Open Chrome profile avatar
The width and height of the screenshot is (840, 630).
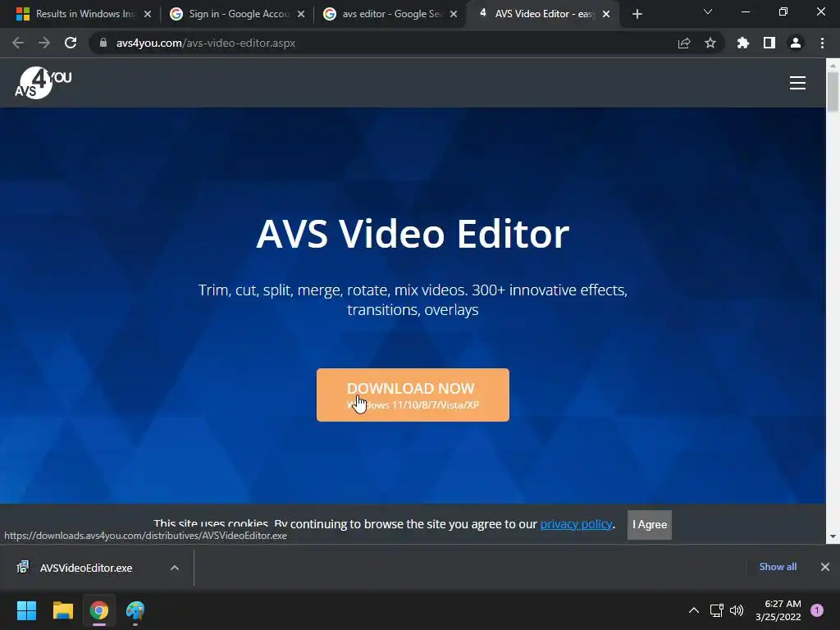[x=796, y=43]
